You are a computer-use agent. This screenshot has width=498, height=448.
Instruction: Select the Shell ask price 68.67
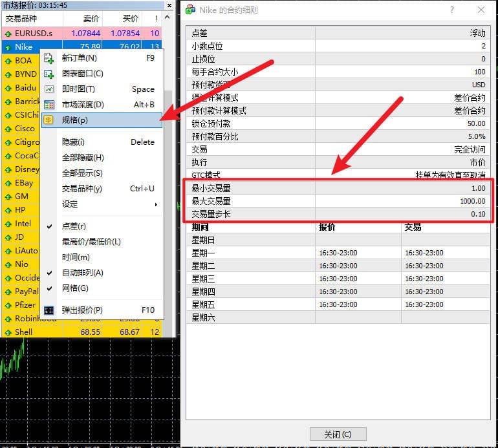(x=129, y=332)
